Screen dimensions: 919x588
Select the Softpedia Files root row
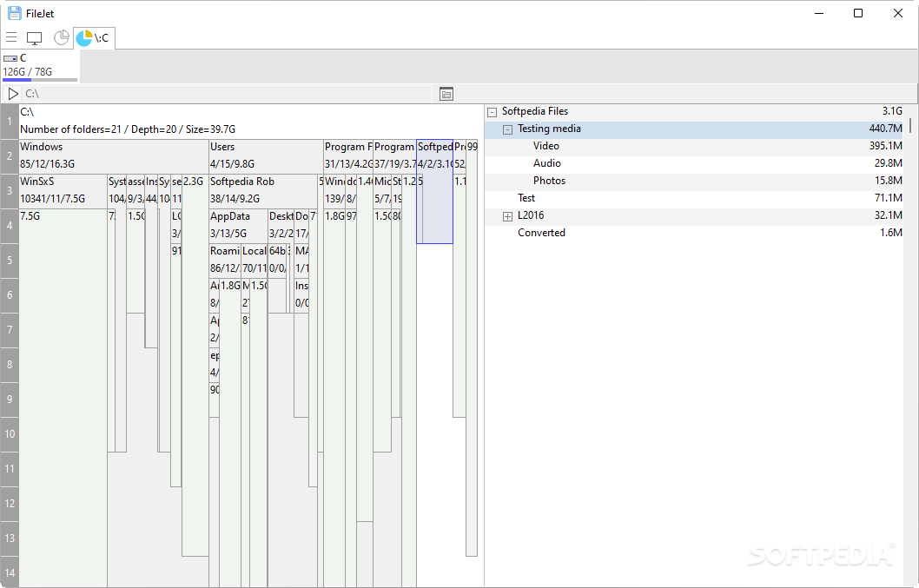point(696,111)
